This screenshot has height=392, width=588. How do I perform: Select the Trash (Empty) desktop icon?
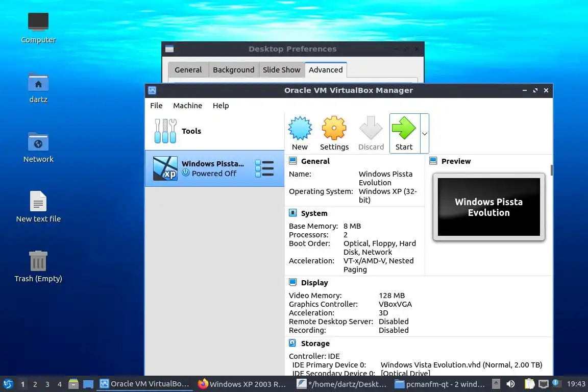tap(38, 267)
